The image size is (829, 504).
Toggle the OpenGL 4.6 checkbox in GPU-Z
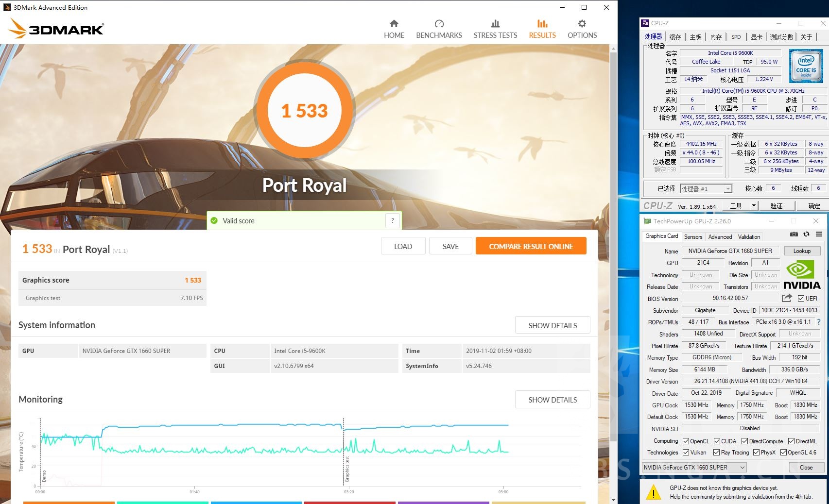click(783, 453)
